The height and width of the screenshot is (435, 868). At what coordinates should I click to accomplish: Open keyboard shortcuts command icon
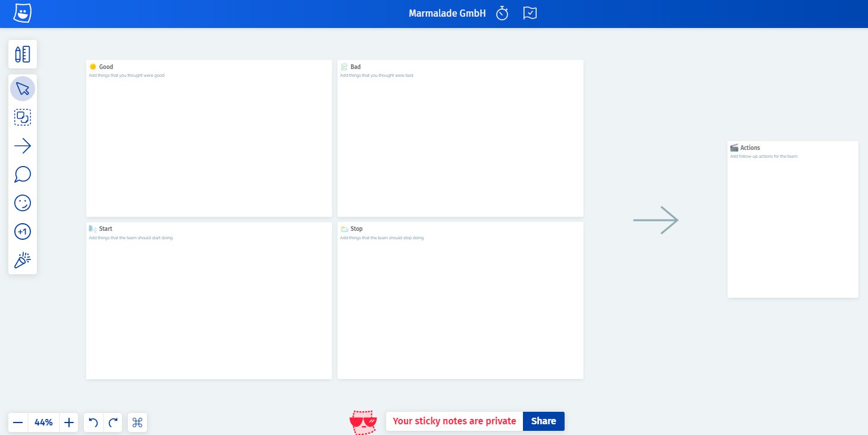click(x=137, y=423)
